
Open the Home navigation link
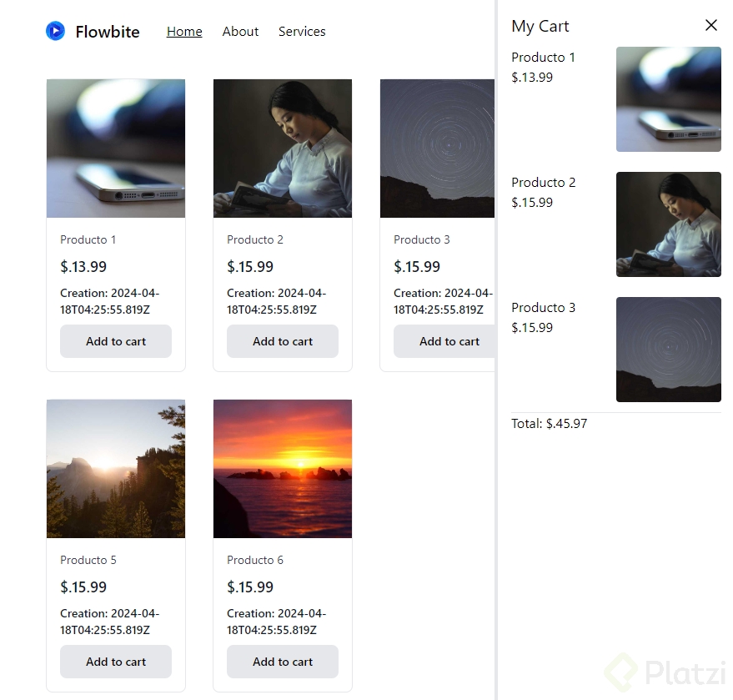(x=184, y=32)
